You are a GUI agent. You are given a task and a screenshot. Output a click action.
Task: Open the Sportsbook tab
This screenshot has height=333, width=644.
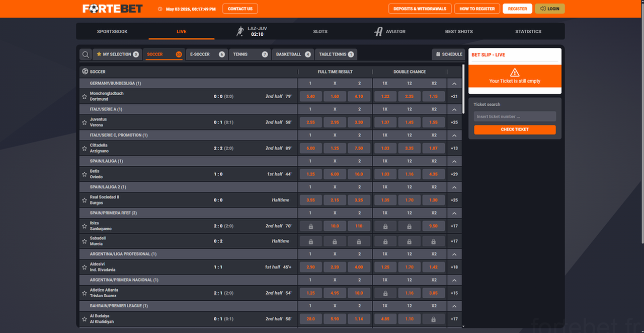[x=112, y=31]
